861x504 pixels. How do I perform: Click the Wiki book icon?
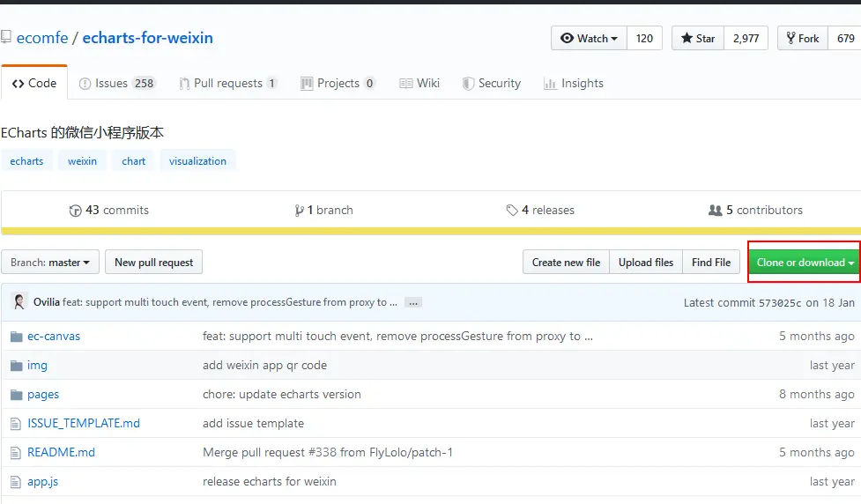(405, 84)
